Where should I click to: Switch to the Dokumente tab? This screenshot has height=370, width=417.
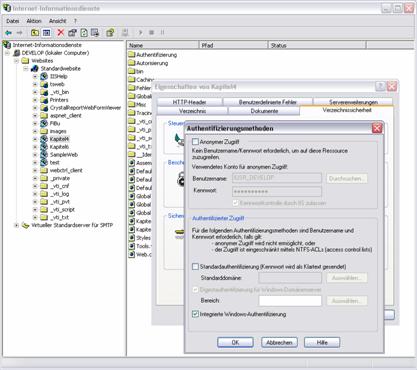(x=264, y=111)
